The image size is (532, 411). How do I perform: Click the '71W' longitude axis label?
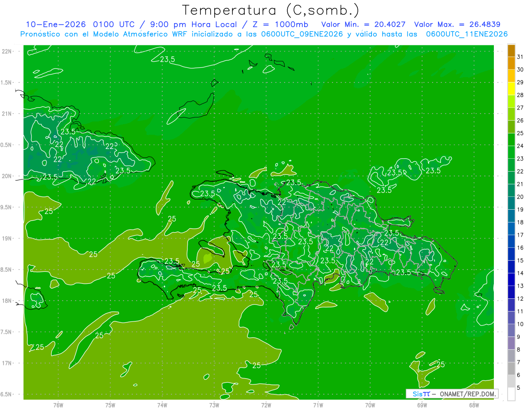(318, 405)
